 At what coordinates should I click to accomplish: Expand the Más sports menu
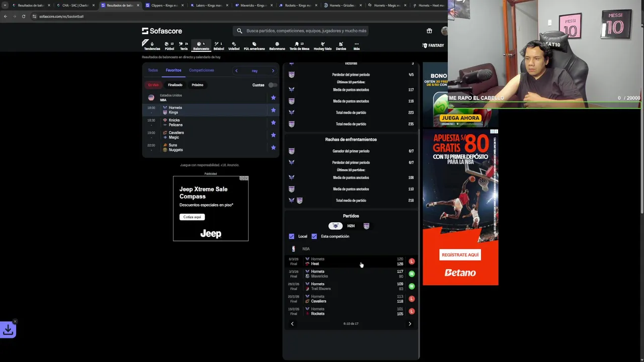click(356, 46)
